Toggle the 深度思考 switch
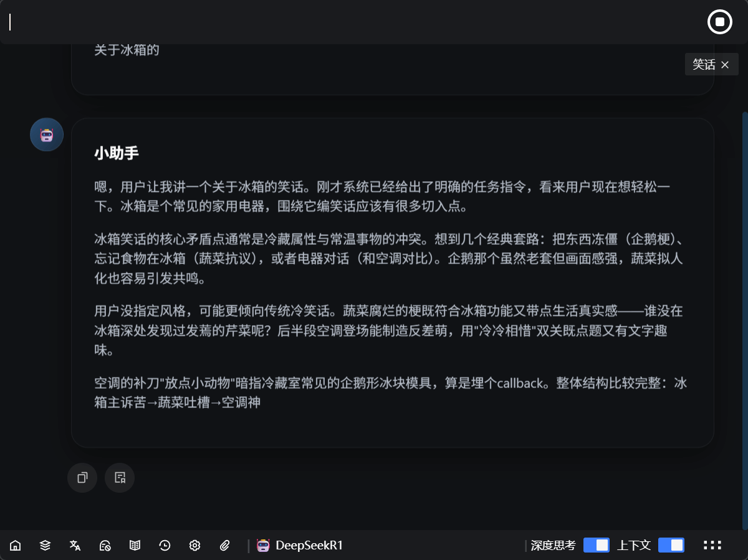The height and width of the screenshot is (560, 748). coord(596,545)
